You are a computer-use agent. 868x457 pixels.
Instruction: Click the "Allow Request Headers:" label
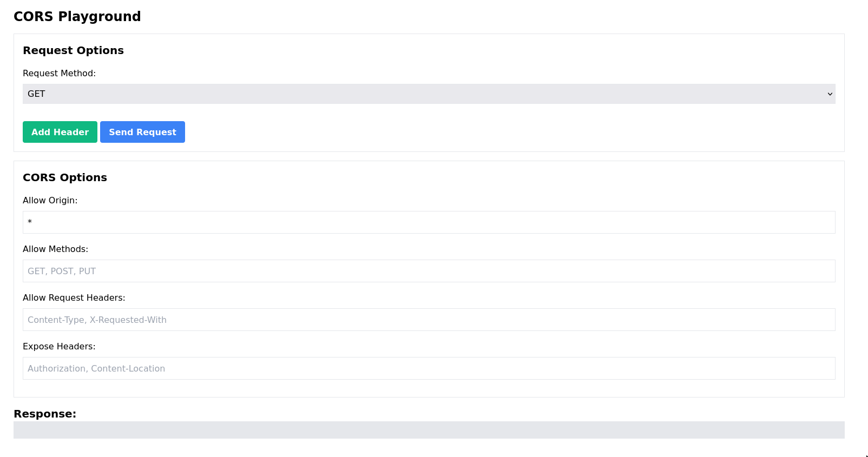(74, 298)
